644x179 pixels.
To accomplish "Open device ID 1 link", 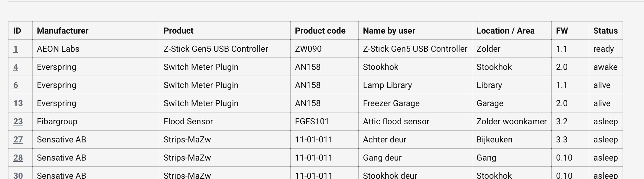I will [16, 49].
